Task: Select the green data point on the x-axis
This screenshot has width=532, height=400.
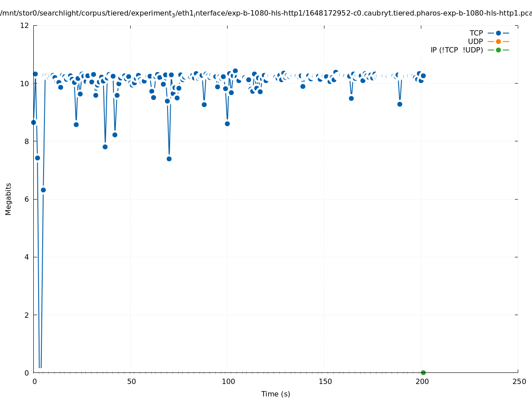Action: (423, 372)
